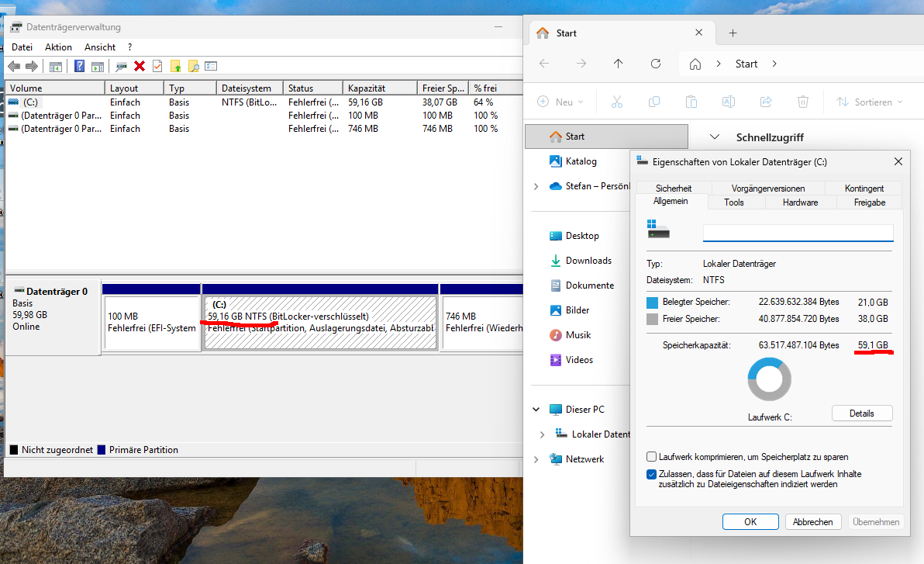Open the Aktion menu
This screenshot has width=924, height=564.
click(x=58, y=47)
